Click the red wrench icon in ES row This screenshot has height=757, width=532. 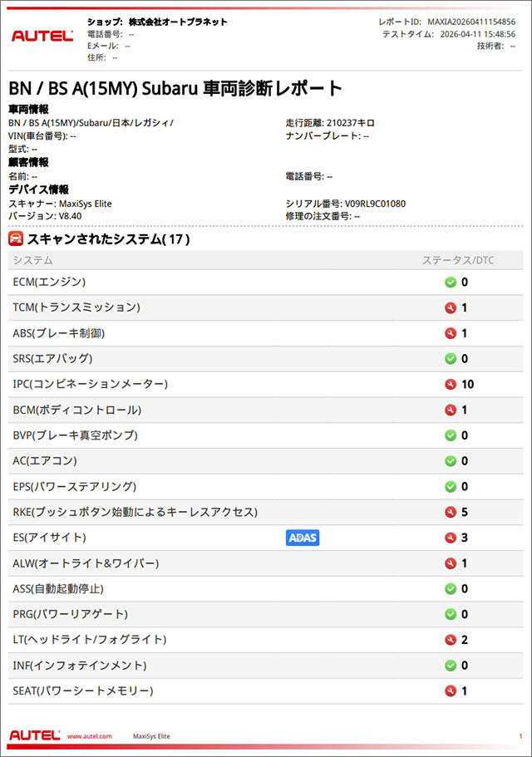[451, 538]
